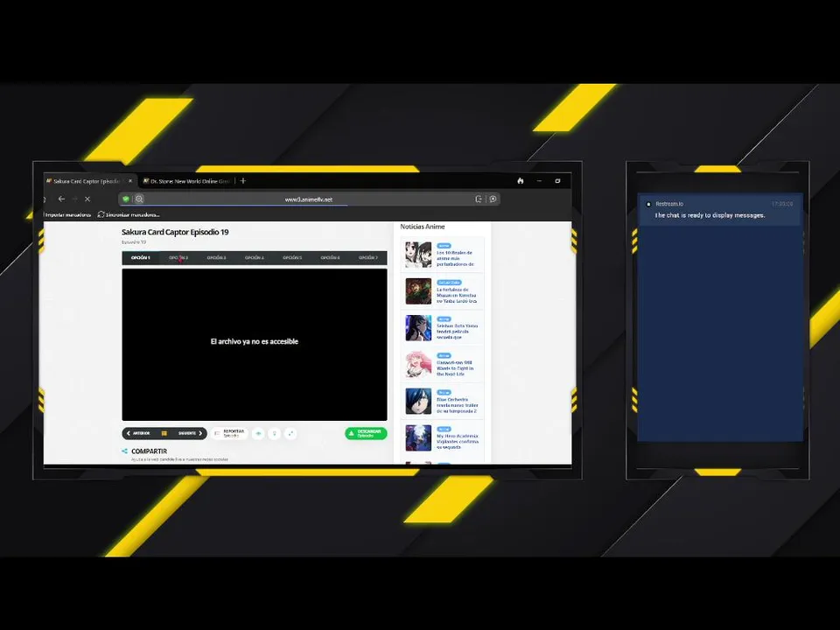Image resolution: width=840 pixels, height=630 pixels.
Task: Click the green shield icon in address bar
Action: [126, 199]
